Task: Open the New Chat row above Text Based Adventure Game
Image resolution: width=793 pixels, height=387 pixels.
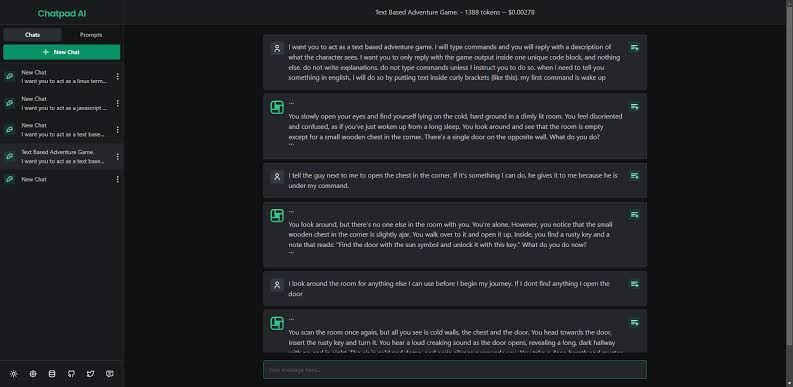Action: coord(62,130)
